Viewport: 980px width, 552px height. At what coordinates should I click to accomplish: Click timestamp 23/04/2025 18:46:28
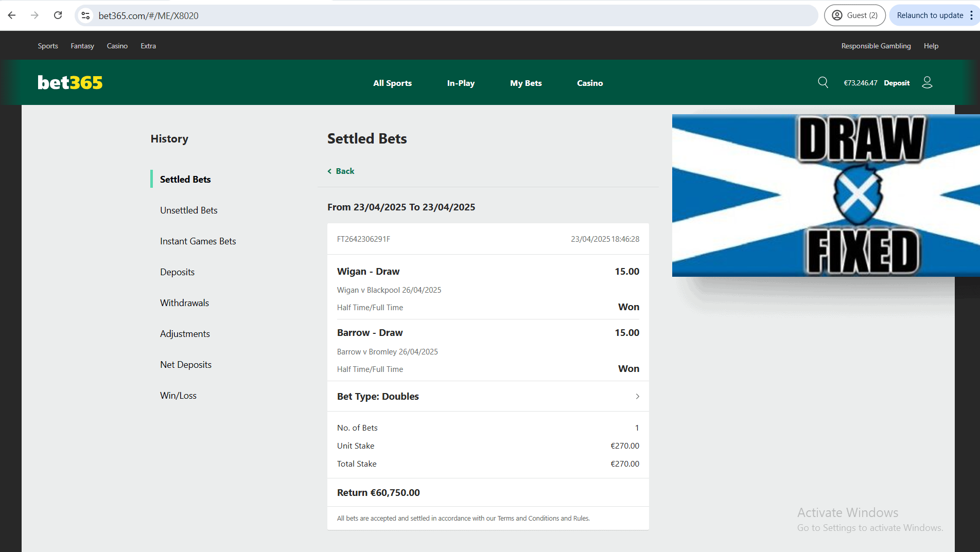point(605,239)
